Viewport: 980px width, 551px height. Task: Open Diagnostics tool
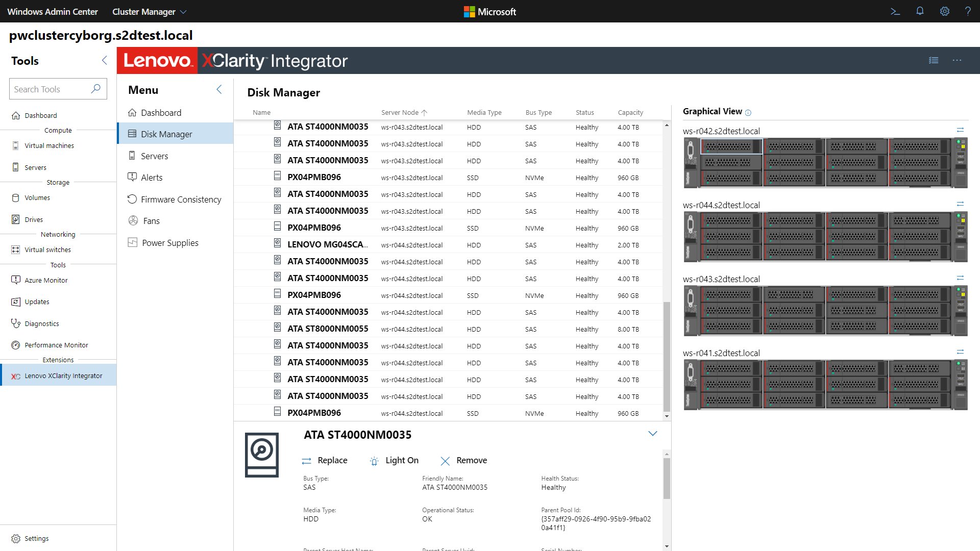pos(58,323)
